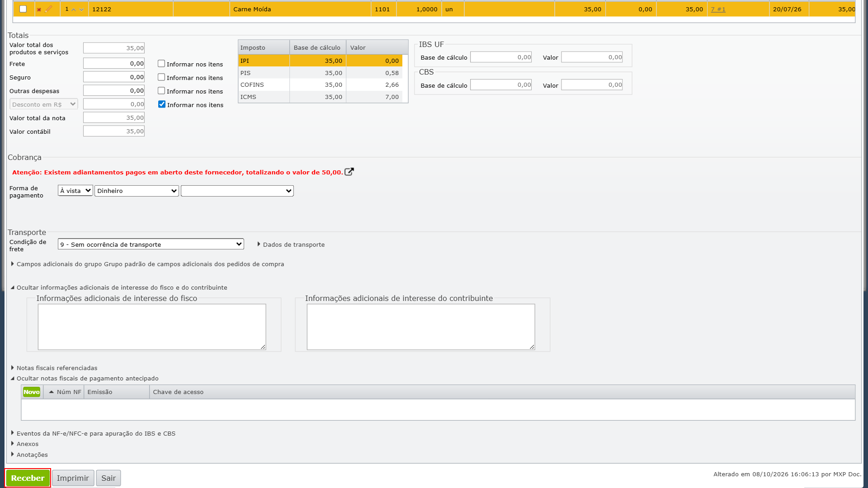Check Informar nos itens for Frete
This screenshot has height=488, width=868.
[161, 64]
